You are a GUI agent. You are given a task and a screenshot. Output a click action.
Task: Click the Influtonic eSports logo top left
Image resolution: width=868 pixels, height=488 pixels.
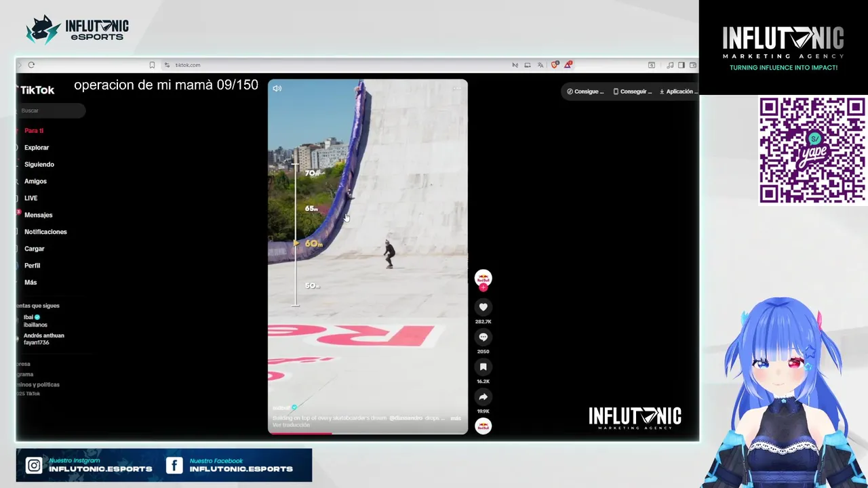click(77, 30)
